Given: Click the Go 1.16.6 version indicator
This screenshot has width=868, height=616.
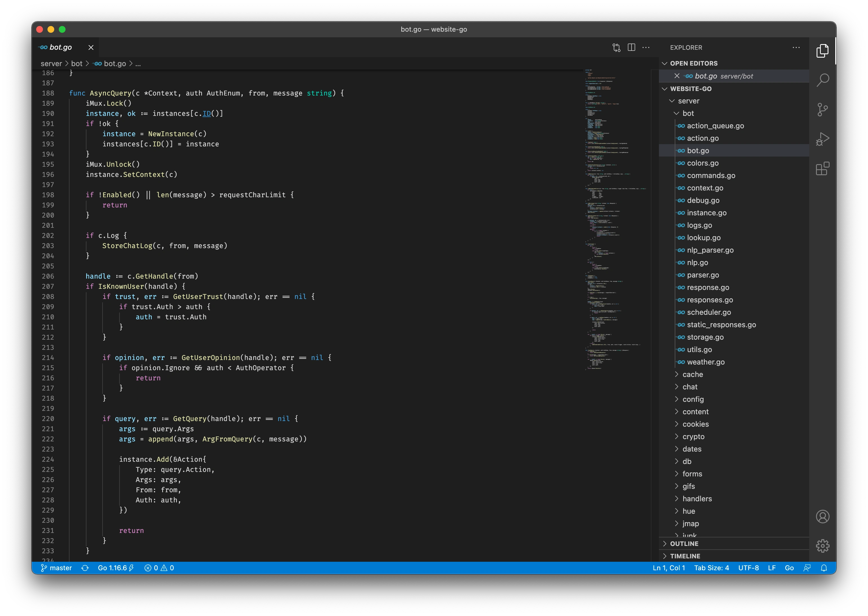Looking at the screenshot, I should point(116,568).
